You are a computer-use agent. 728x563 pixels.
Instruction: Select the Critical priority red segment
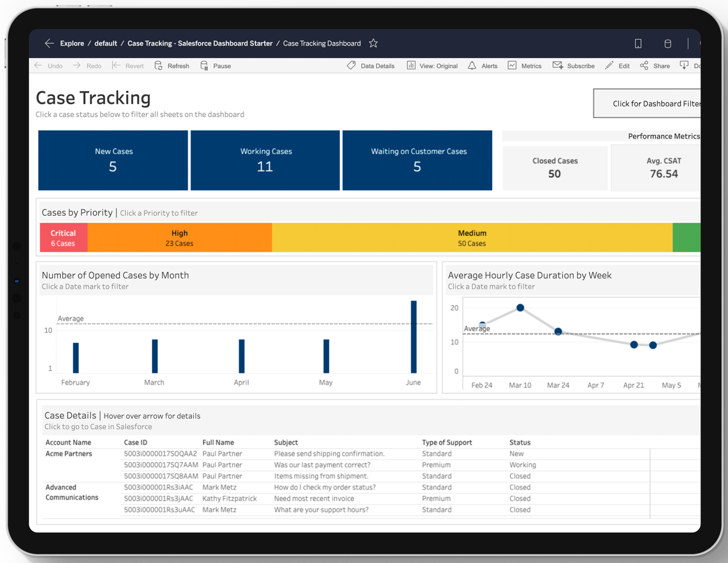(63, 237)
